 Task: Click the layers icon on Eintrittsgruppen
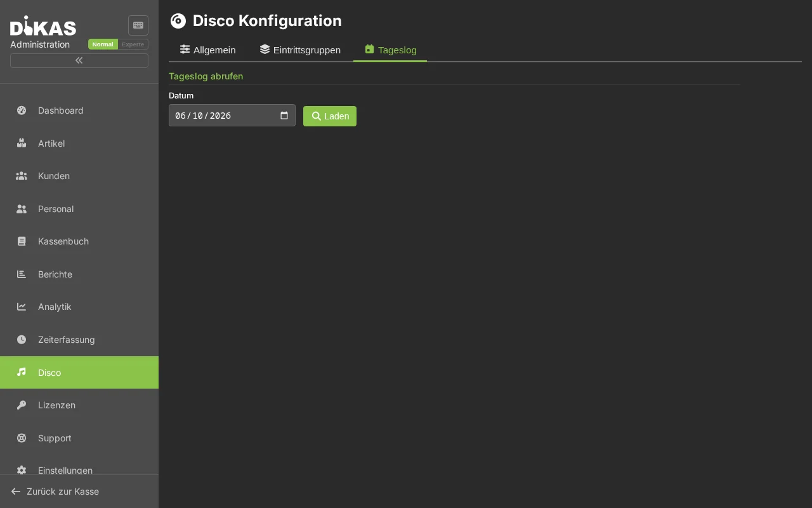pyautogui.click(x=265, y=49)
